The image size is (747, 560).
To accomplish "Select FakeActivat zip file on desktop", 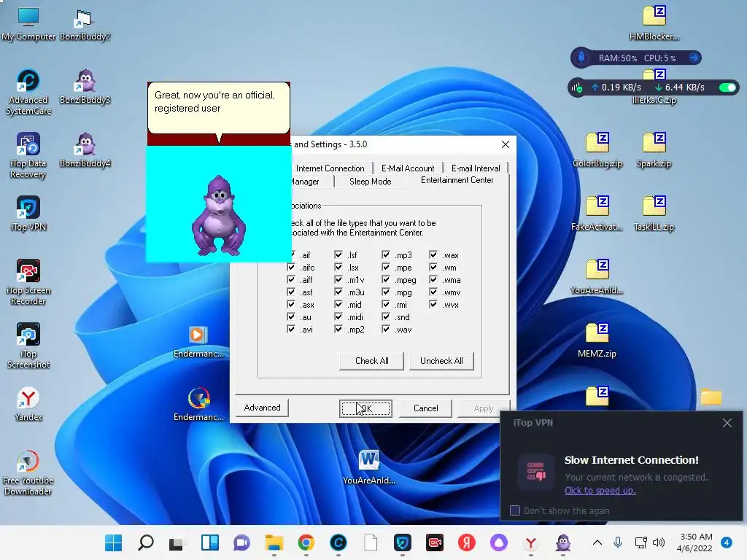I will pos(597,214).
